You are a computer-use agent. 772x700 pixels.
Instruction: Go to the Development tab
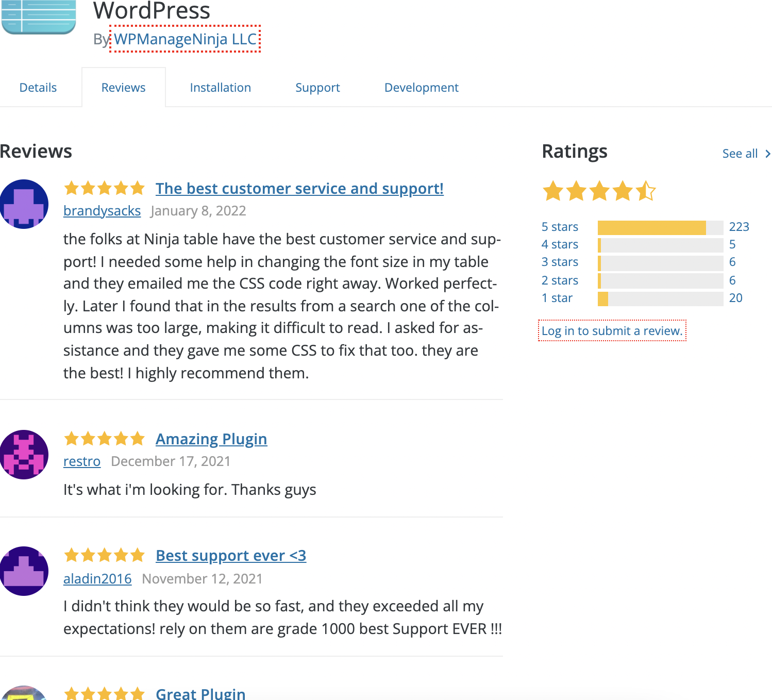422,88
